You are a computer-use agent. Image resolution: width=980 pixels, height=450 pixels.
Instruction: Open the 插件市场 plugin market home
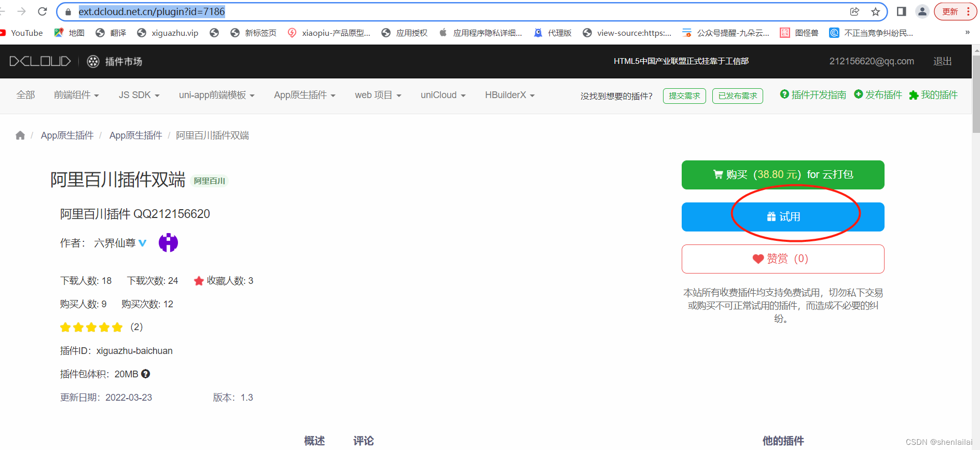click(x=115, y=61)
